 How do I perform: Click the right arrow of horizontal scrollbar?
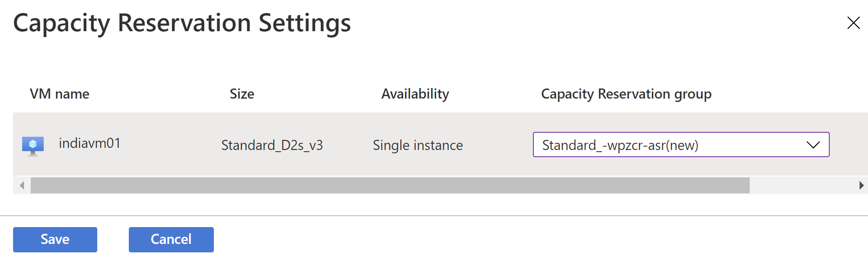tap(861, 185)
